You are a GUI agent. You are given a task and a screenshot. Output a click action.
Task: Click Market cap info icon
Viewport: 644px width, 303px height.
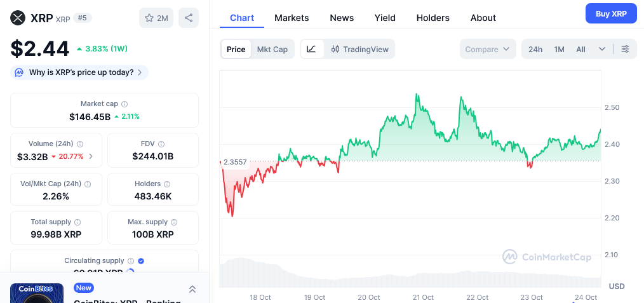coord(124,104)
